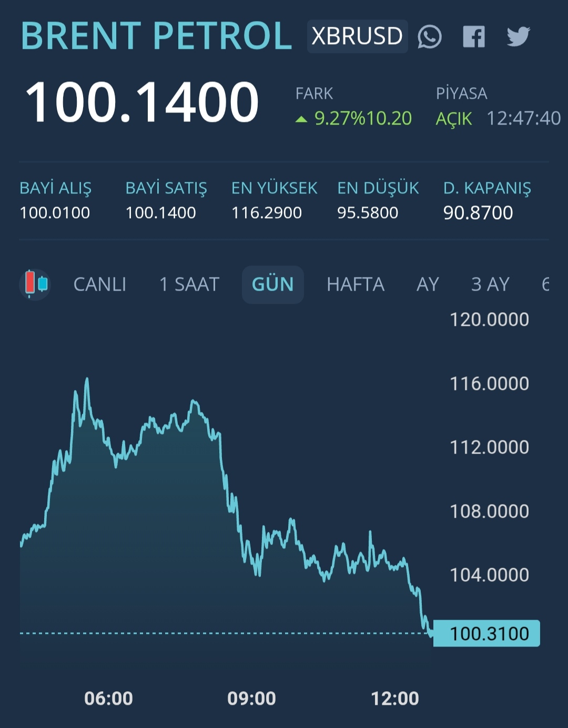Select the 3 AY timeframe
This screenshot has height=728, width=568.
click(x=490, y=284)
